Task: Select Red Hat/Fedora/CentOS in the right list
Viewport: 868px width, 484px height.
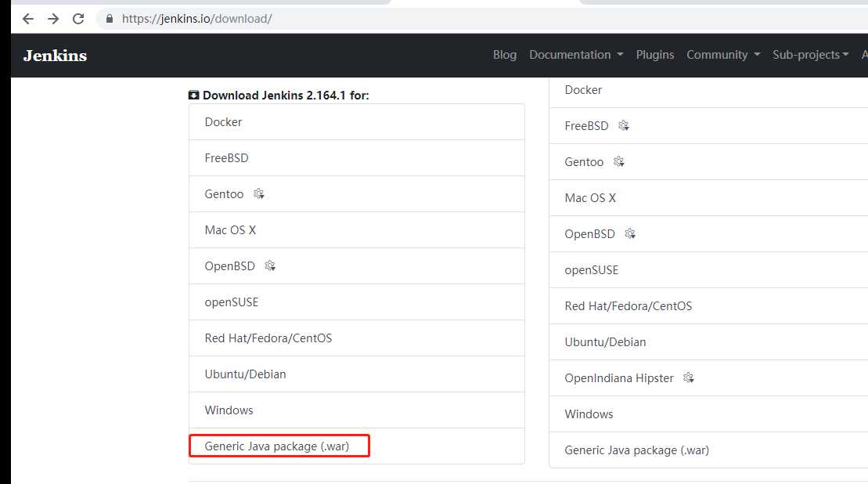Action: pos(708,305)
